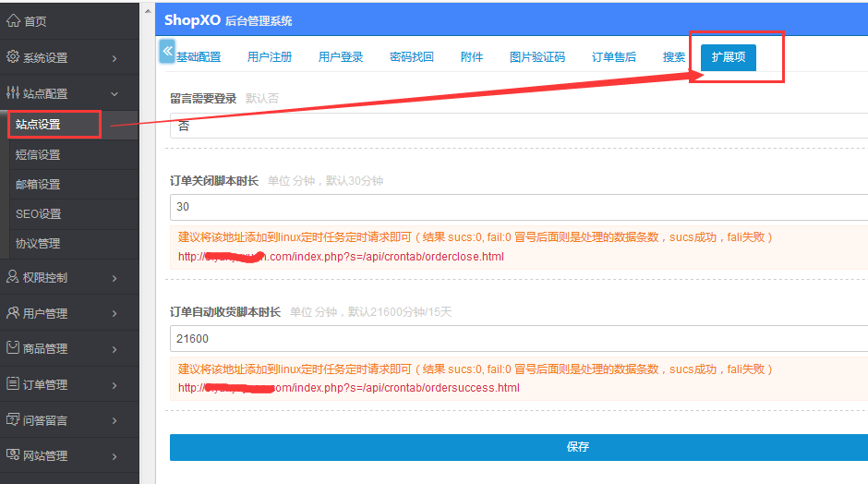
Task: Switch to the 用户注册 tab
Action: pyautogui.click(x=270, y=57)
